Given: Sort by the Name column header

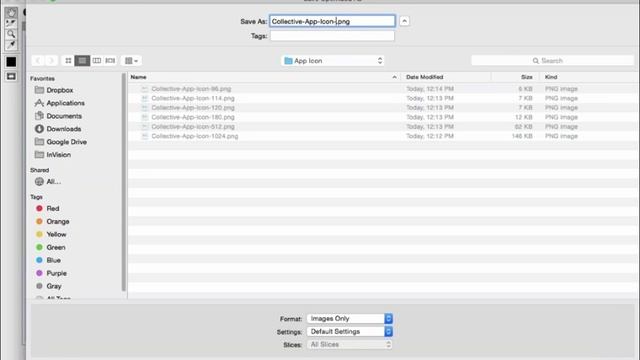Looking at the screenshot, I should (264, 77).
